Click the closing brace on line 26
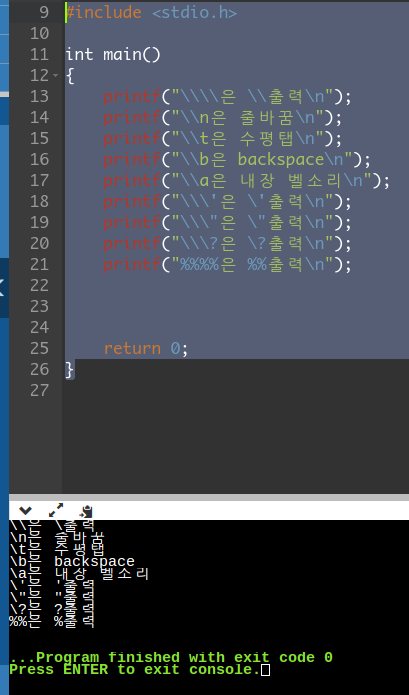This screenshot has width=409, height=695. [x=70, y=370]
